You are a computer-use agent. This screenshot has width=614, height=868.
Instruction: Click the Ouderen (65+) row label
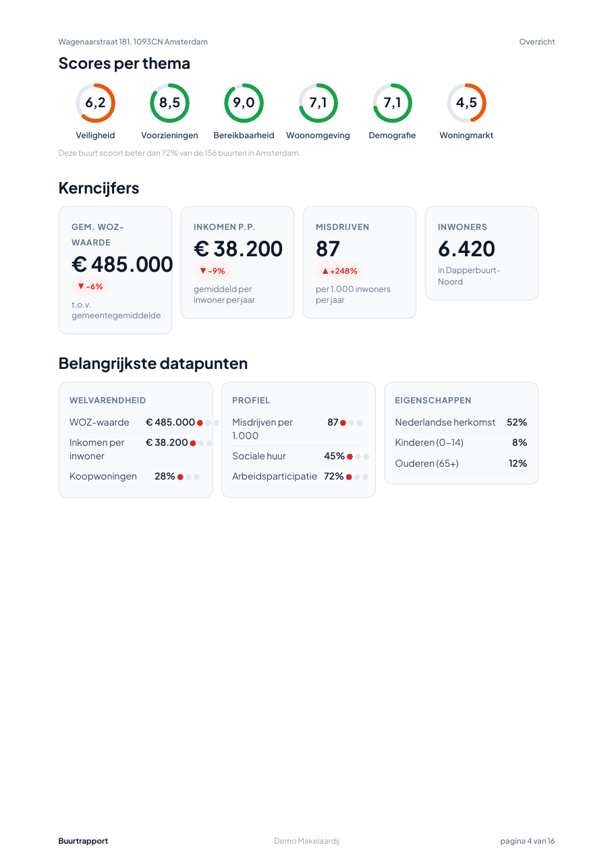(x=426, y=463)
